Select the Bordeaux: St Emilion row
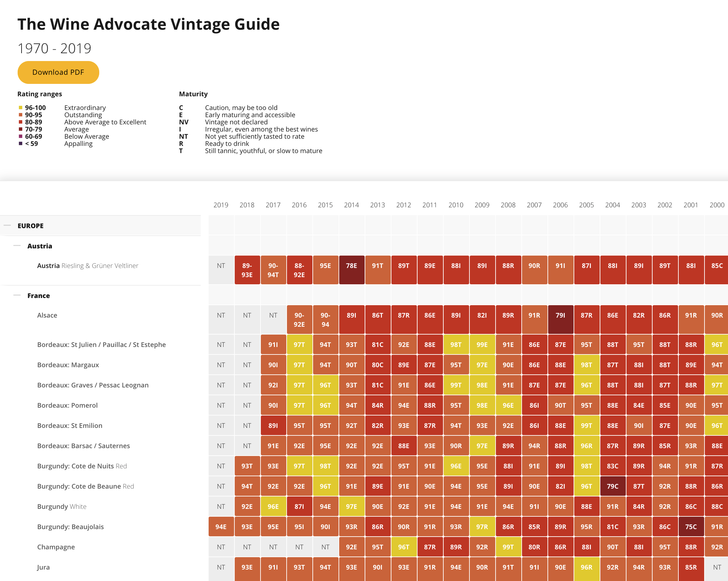Image resolution: width=728 pixels, height=581 pixels. click(70, 426)
